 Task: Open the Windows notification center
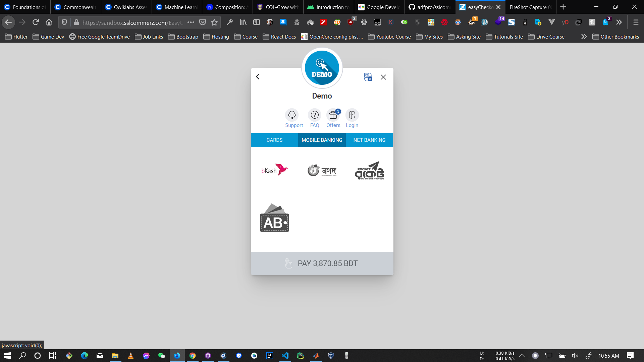630,356
